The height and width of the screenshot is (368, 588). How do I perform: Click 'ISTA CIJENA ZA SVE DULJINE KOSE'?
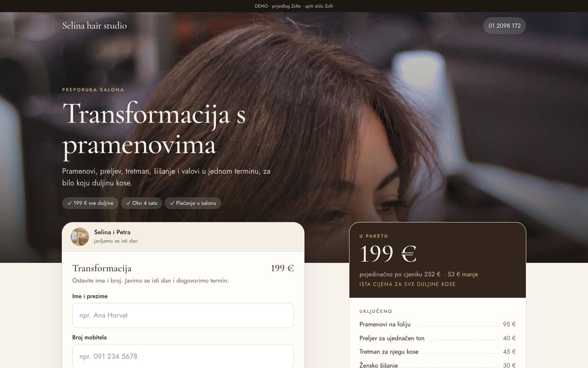pos(407,284)
